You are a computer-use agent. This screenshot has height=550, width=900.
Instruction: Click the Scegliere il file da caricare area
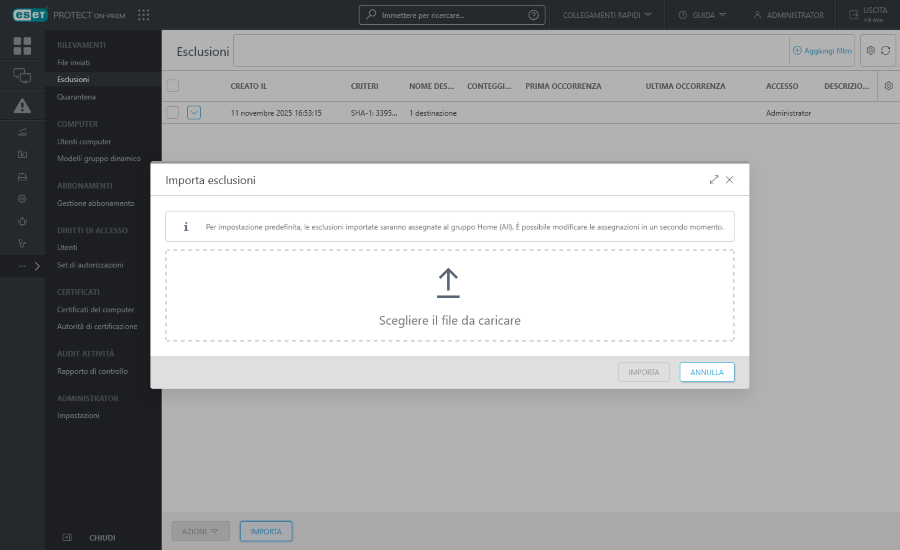tap(449, 320)
